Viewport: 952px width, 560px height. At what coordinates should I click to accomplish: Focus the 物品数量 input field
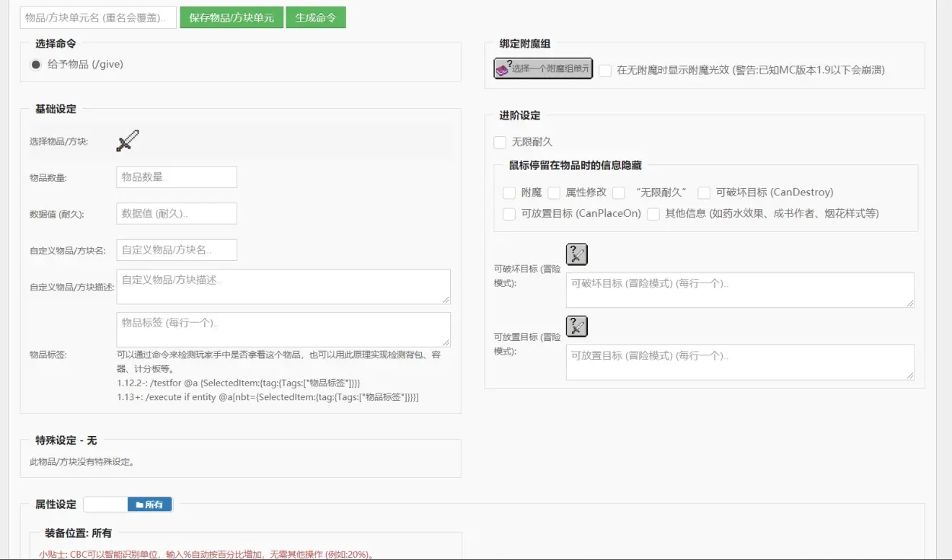[x=177, y=177]
